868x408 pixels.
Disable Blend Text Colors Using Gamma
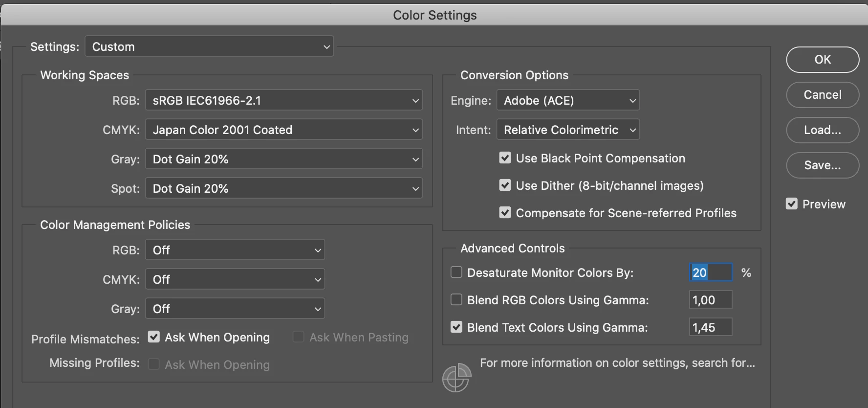pyautogui.click(x=456, y=327)
